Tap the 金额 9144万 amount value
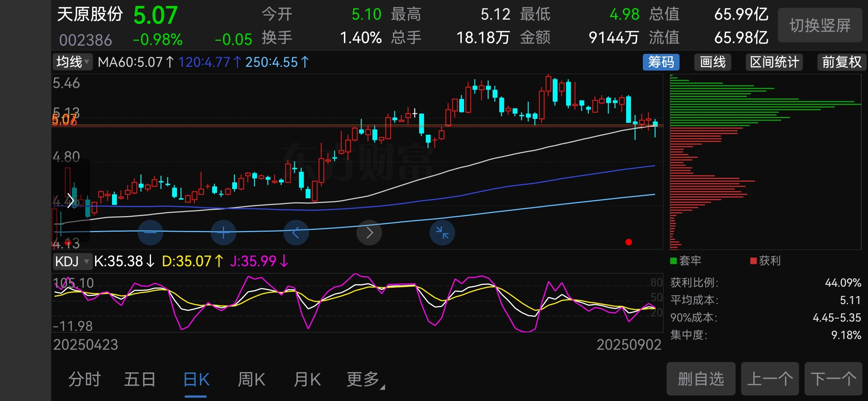Screen dimensions: 868x401 tap(614, 38)
